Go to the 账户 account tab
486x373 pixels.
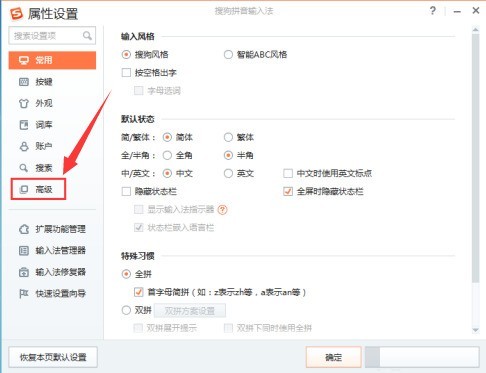(x=36, y=146)
